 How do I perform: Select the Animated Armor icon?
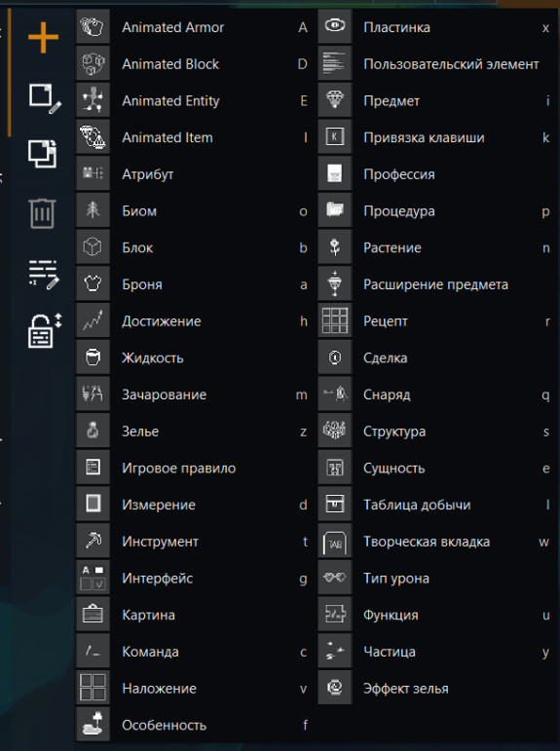coord(93,27)
